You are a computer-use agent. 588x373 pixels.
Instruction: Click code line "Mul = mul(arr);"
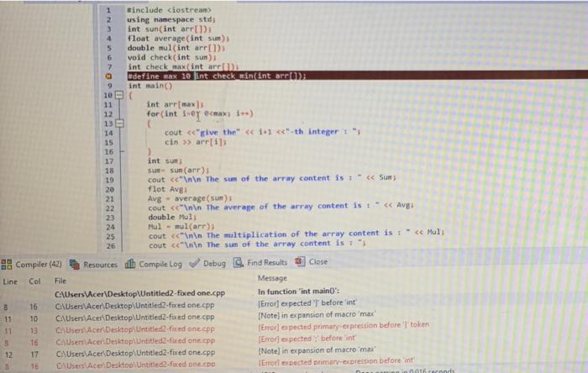click(x=181, y=227)
